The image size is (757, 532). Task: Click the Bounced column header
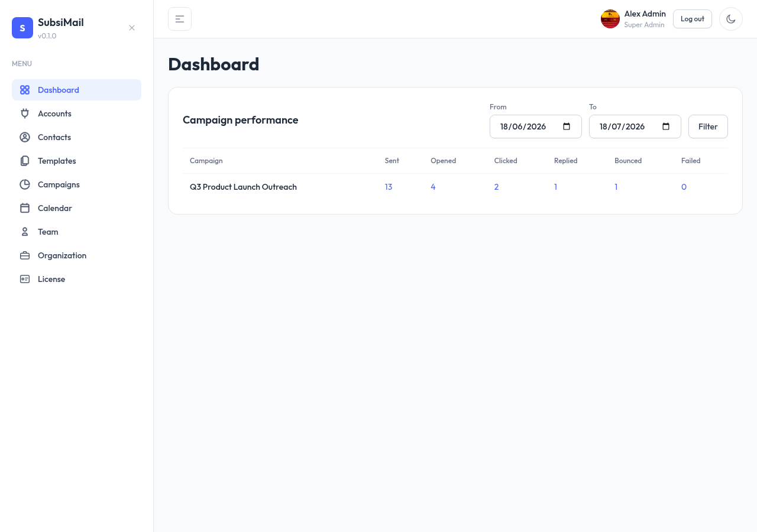point(628,161)
